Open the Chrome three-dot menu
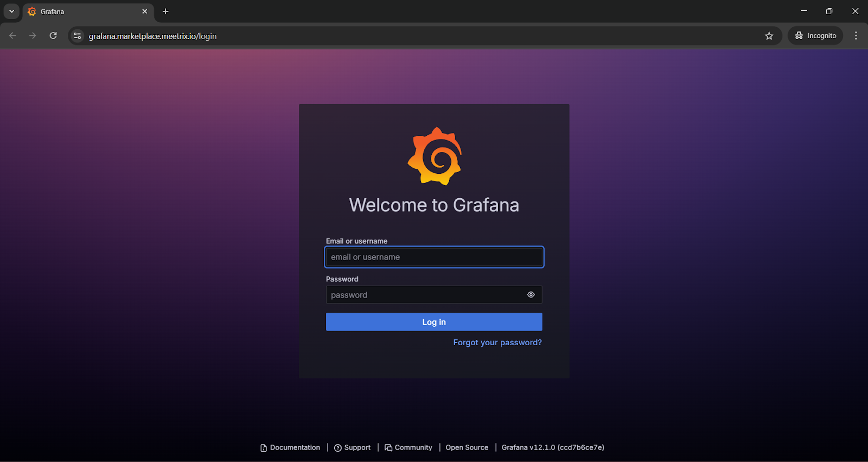 (x=856, y=36)
